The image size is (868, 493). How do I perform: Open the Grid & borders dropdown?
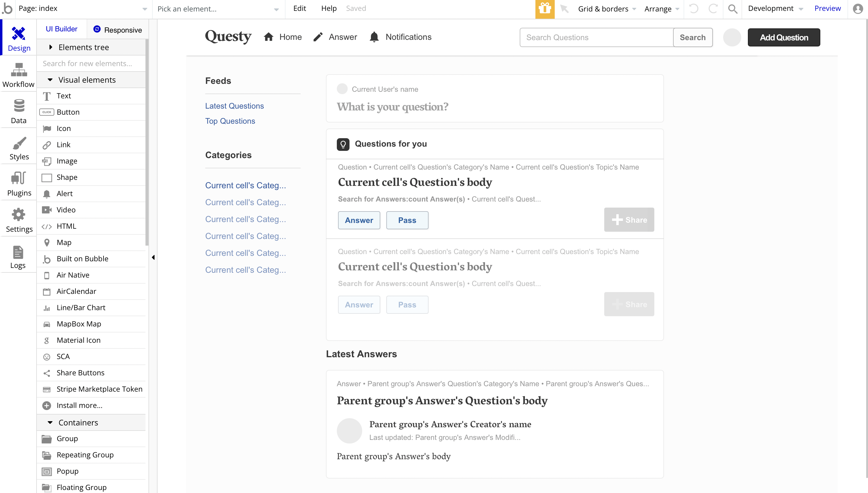[x=607, y=9]
